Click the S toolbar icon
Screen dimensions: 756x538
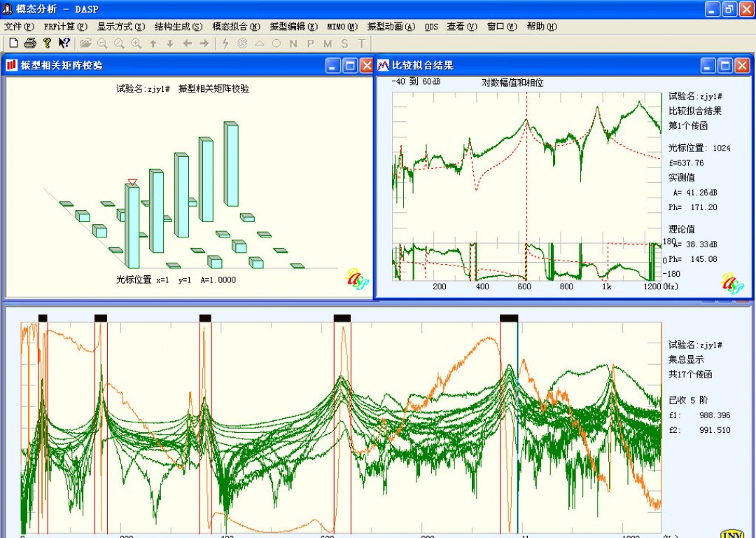point(344,43)
